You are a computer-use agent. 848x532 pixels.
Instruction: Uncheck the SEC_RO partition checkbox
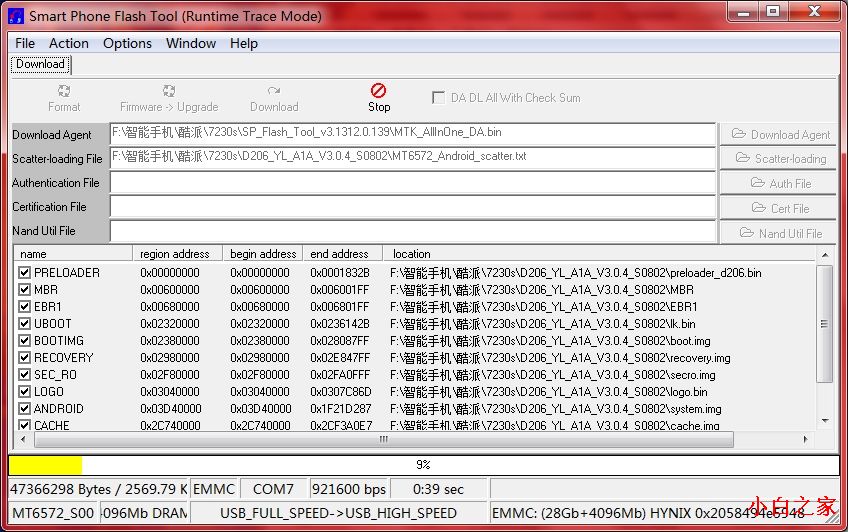point(24,374)
